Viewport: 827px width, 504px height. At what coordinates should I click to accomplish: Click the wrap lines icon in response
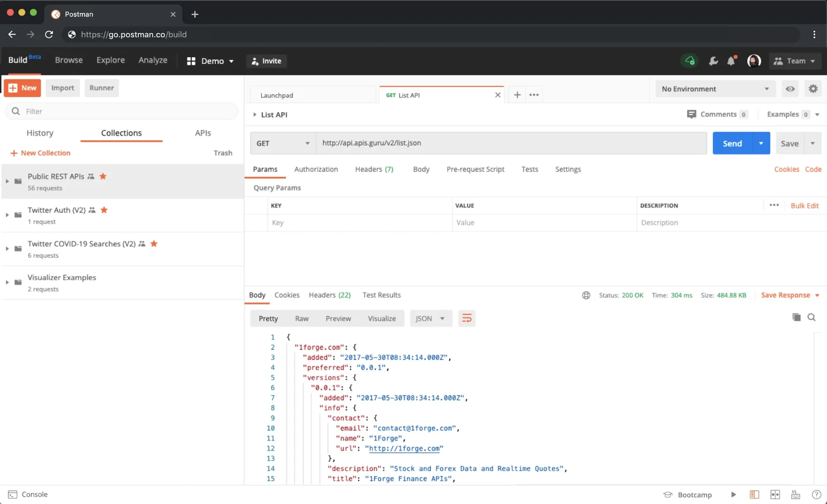(x=466, y=318)
